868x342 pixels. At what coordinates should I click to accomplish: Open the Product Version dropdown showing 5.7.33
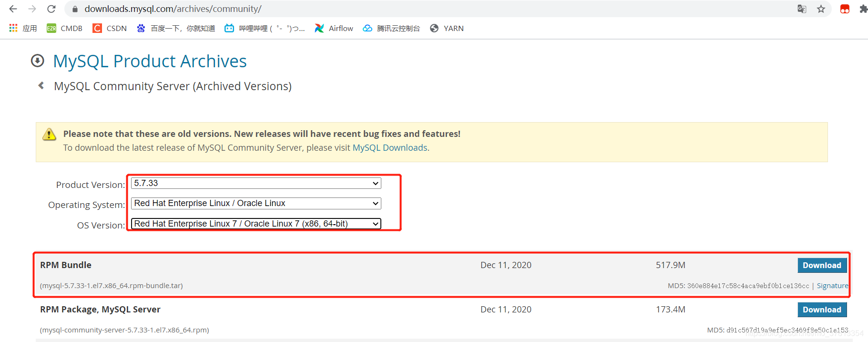(256, 183)
